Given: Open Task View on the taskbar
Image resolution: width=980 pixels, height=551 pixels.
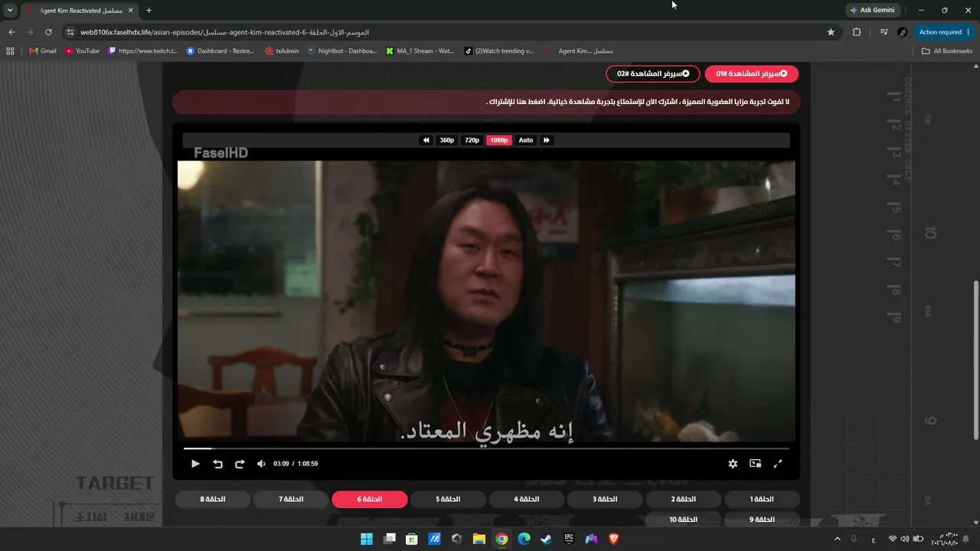Looking at the screenshot, I should point(389,539).
